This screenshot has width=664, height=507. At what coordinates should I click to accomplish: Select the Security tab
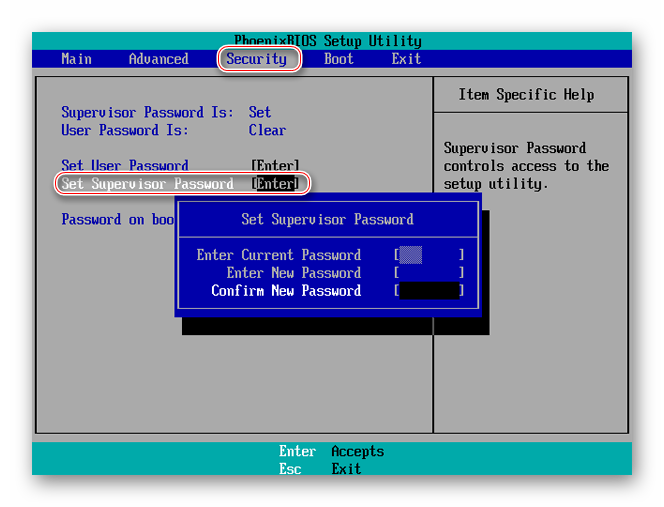click(257, 59)
